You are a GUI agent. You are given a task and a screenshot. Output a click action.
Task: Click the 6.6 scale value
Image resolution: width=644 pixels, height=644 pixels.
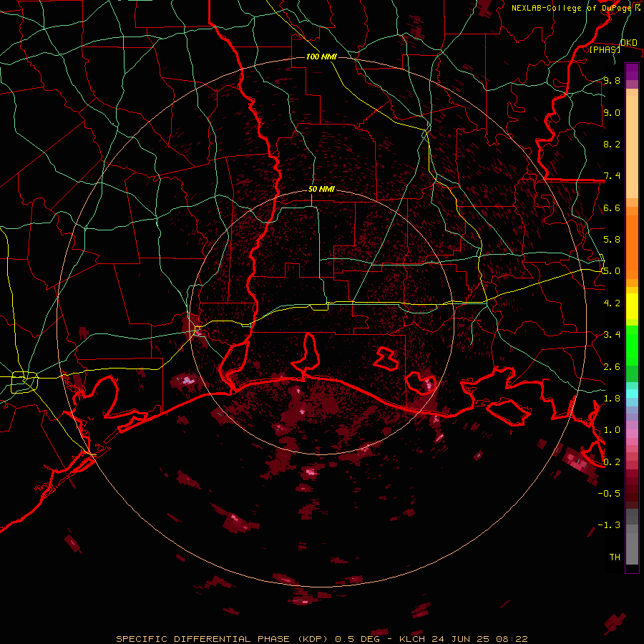coord(612,208)
